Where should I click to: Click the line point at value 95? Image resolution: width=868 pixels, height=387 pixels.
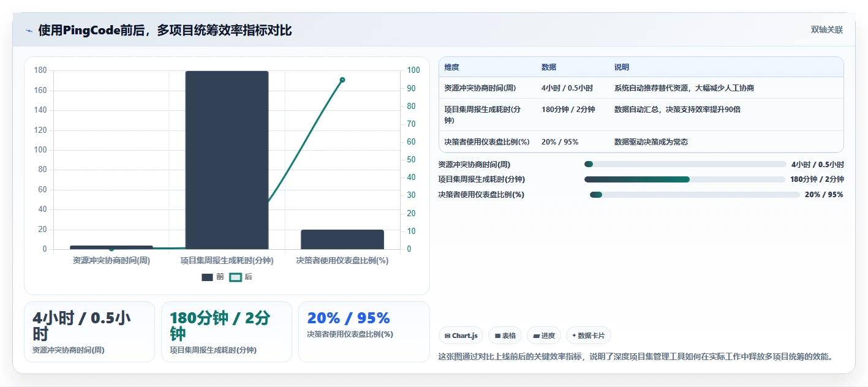point(342,80)
